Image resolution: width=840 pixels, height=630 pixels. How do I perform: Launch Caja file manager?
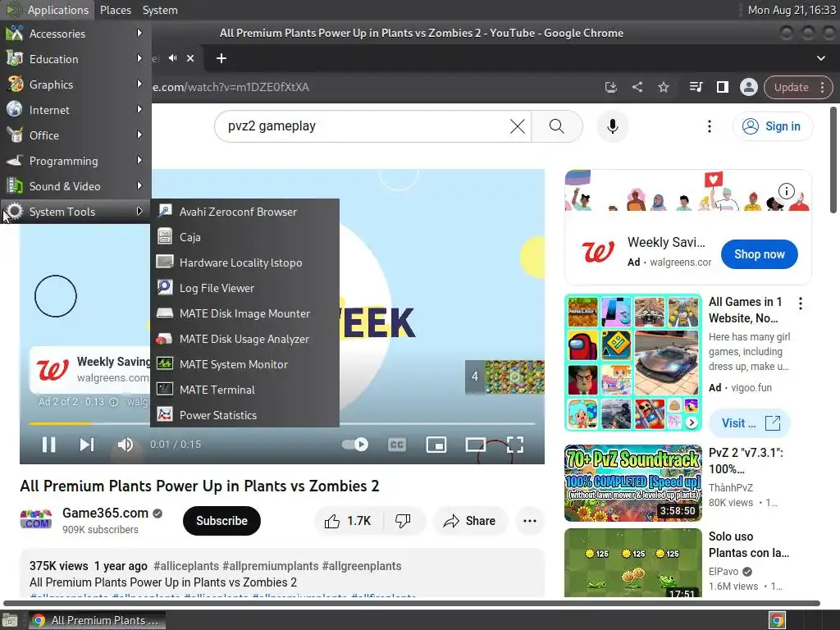[x=244, y=237]
